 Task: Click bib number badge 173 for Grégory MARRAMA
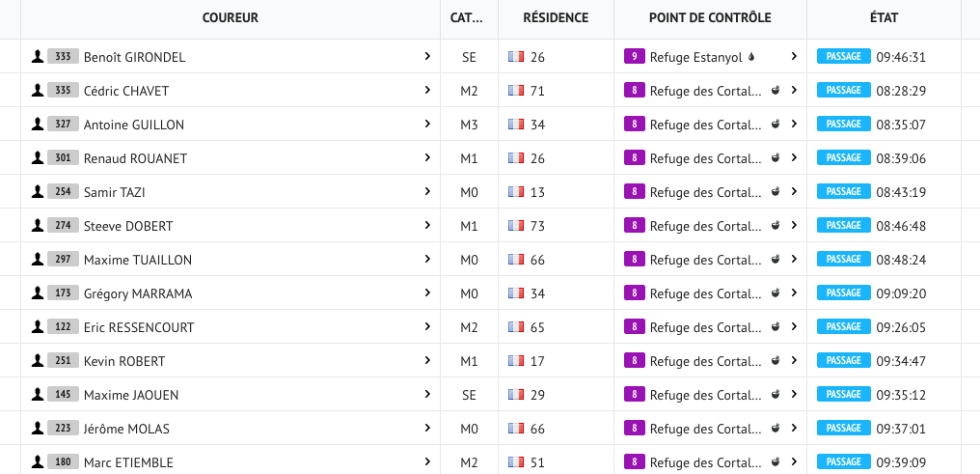pos(63,293)
